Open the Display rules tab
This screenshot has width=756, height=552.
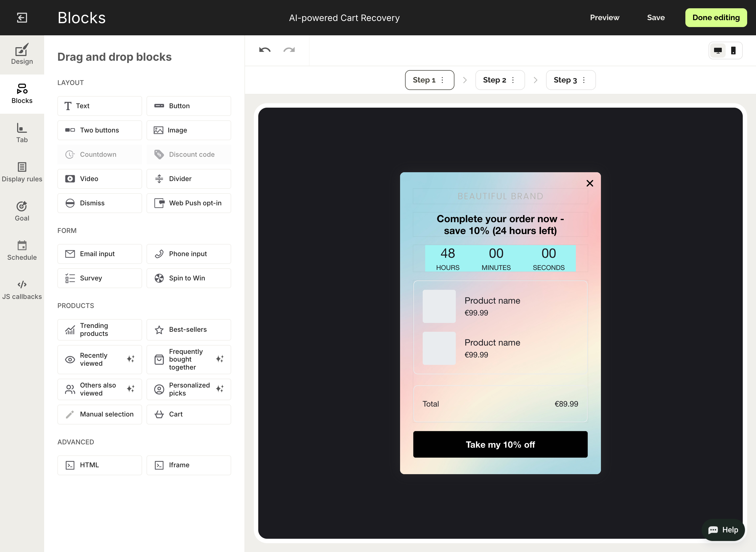[22, 172]
